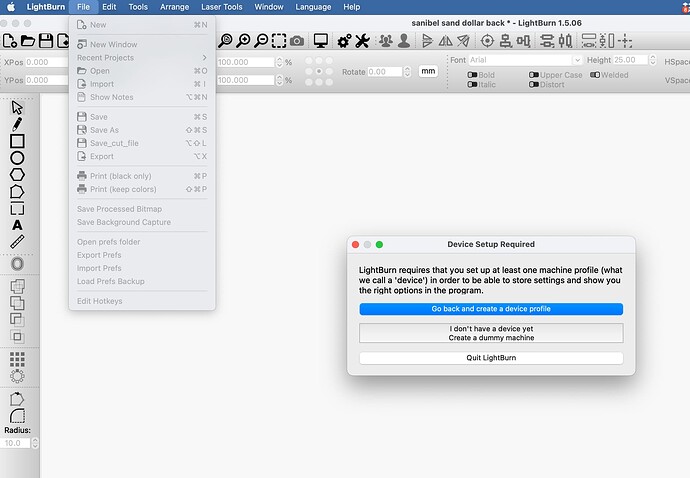690x478 pixels.
Task: Open the Language menu
Action: [313, 7]
